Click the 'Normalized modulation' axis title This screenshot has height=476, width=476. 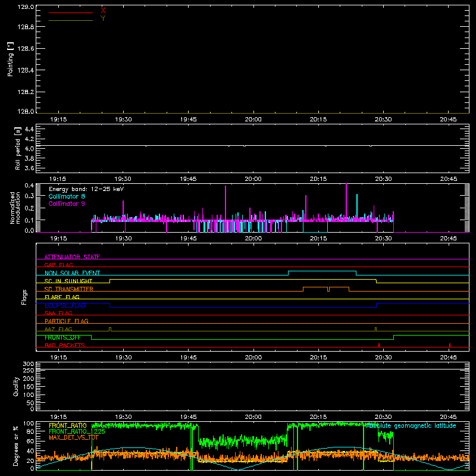[15, 208]
